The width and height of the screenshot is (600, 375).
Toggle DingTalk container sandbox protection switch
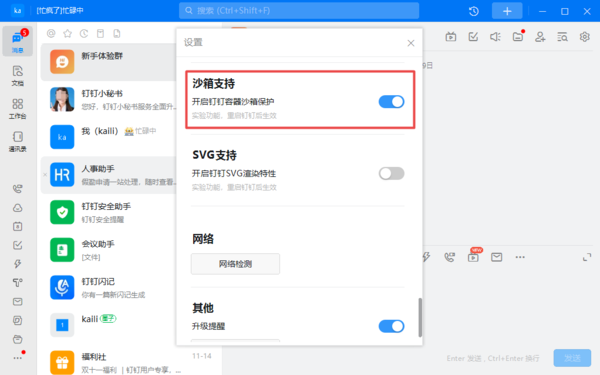(391, 102)
